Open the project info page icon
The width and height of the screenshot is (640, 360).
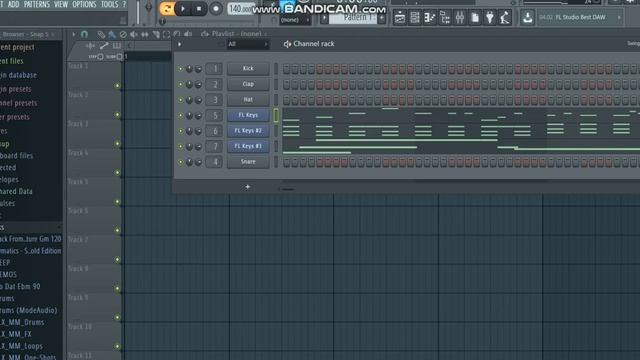click(x=475, y=18)
